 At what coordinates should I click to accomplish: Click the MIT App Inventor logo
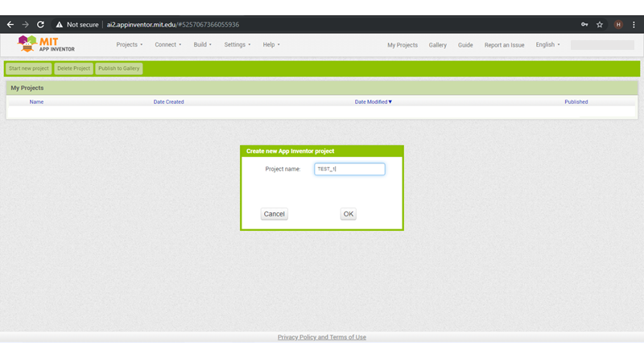pyautogui.click(x=47, y=44)
